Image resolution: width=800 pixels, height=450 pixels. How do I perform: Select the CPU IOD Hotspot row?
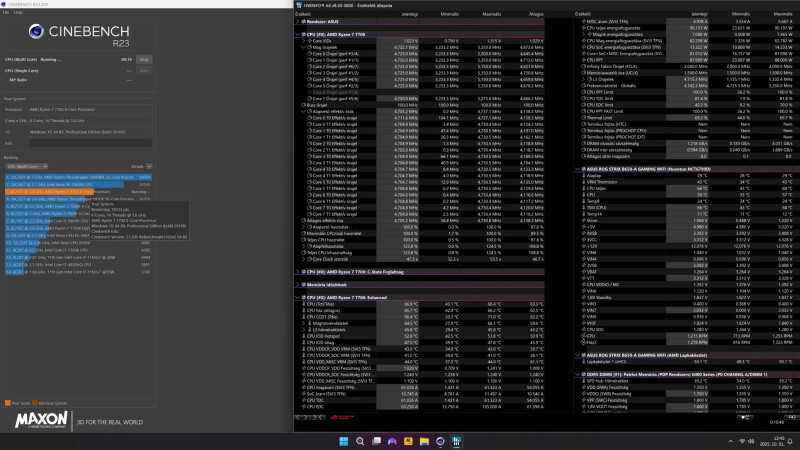(419, 336)
